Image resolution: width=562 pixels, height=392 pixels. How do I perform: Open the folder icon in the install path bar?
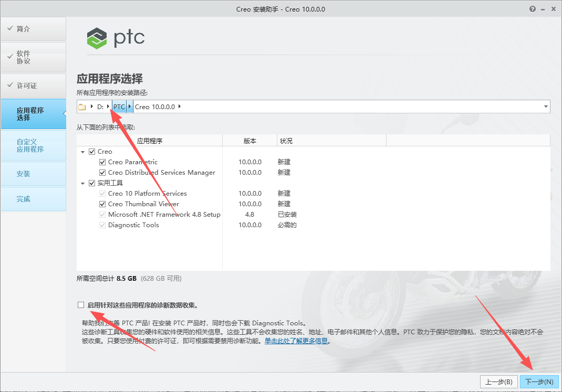[82, 106]
